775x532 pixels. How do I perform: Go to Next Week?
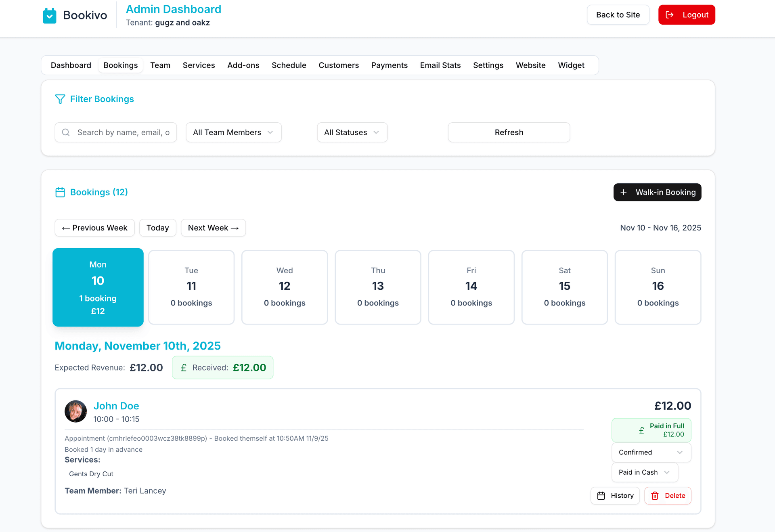pyautogui.click(x=213, y=228)
